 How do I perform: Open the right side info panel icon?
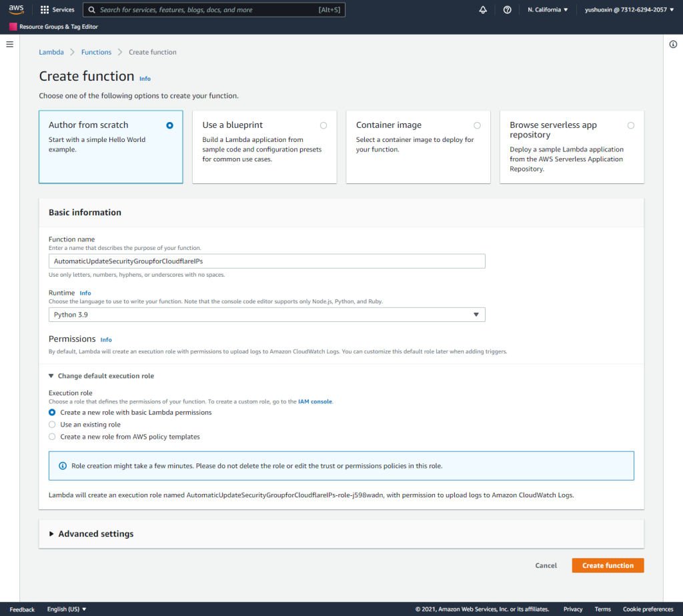point(673,44)
